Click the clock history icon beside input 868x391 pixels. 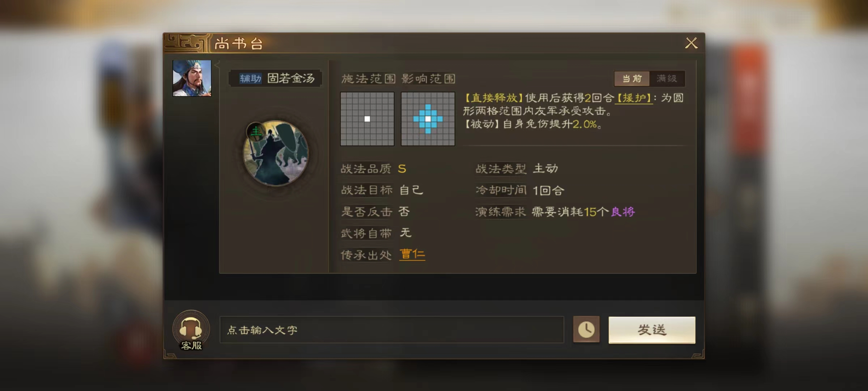click(x=586, y=329)
